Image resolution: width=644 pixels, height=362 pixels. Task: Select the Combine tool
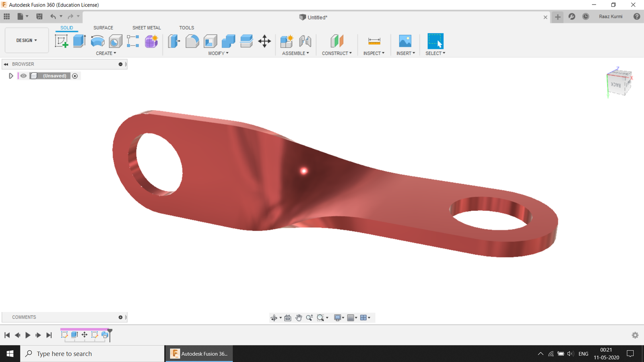pyautogui.click(x=228, y=41)
